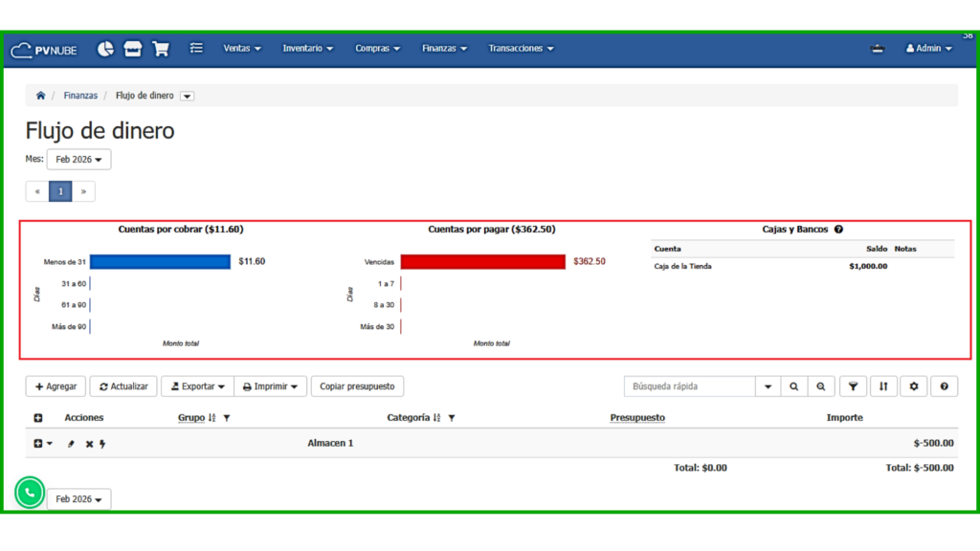Open the Exportar dropdown
Viewport: 980px width, 551px height.
click(x=196, y=386)
